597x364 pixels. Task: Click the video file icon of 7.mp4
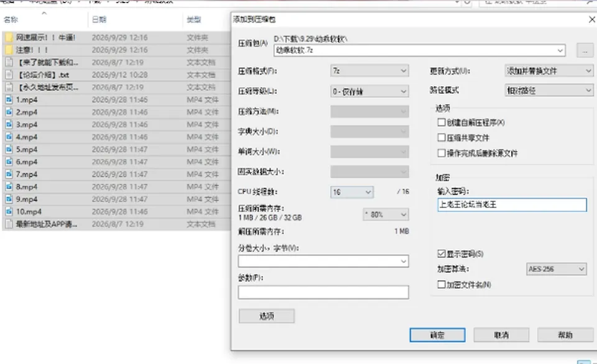click(x=9, y=174)
